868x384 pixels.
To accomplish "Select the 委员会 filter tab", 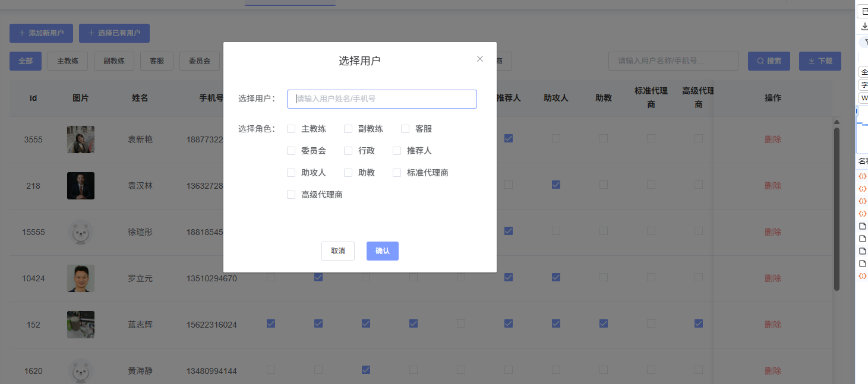I will tap(200, 61).
